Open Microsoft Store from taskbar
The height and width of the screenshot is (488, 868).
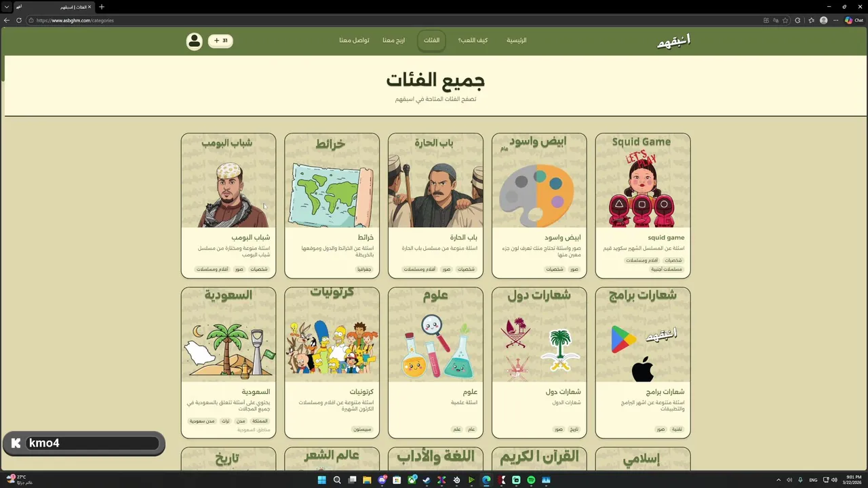tap(397, 480)
